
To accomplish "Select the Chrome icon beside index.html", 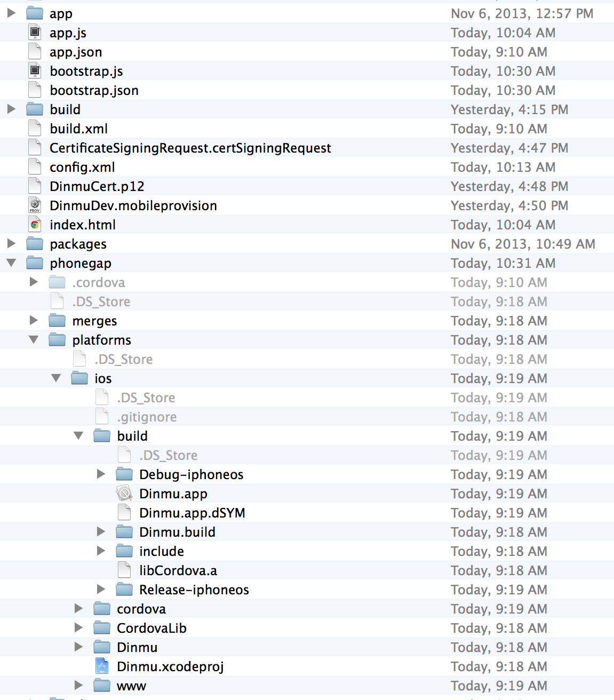I will pos(35,225).
